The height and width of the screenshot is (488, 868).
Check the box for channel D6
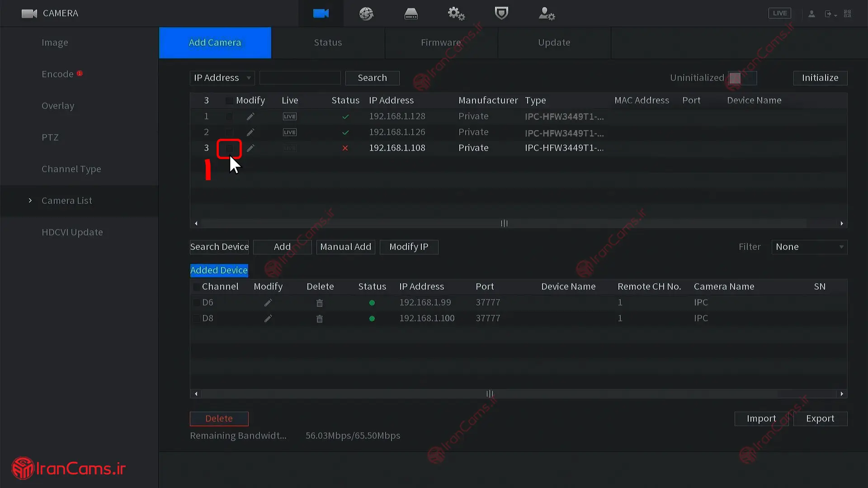[x=196, y=303]
